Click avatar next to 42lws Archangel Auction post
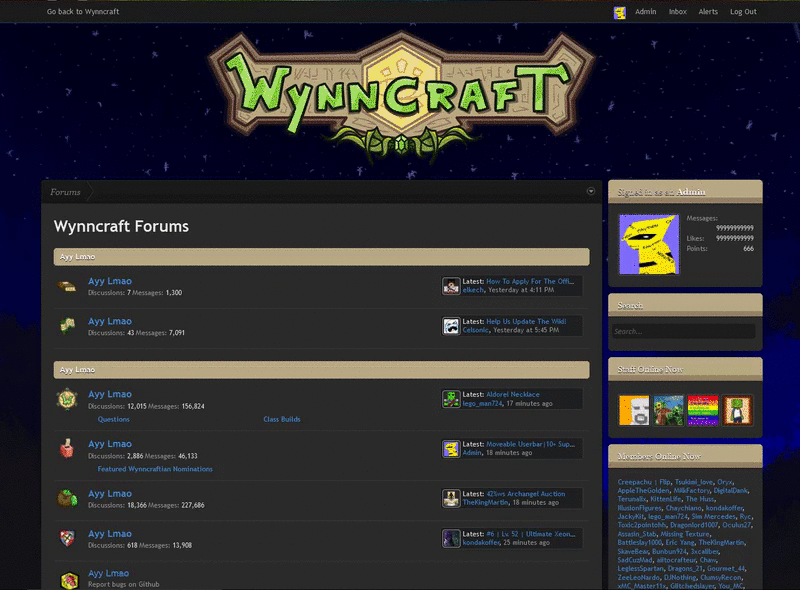 (451, 498)
